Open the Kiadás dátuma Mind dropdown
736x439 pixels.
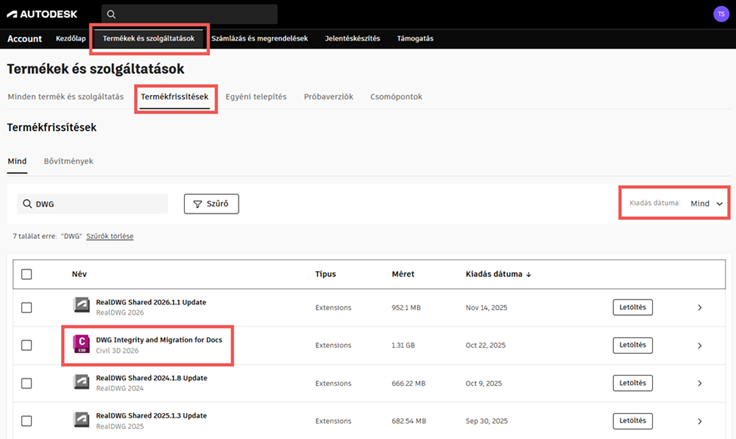click(x=706, y=203)
